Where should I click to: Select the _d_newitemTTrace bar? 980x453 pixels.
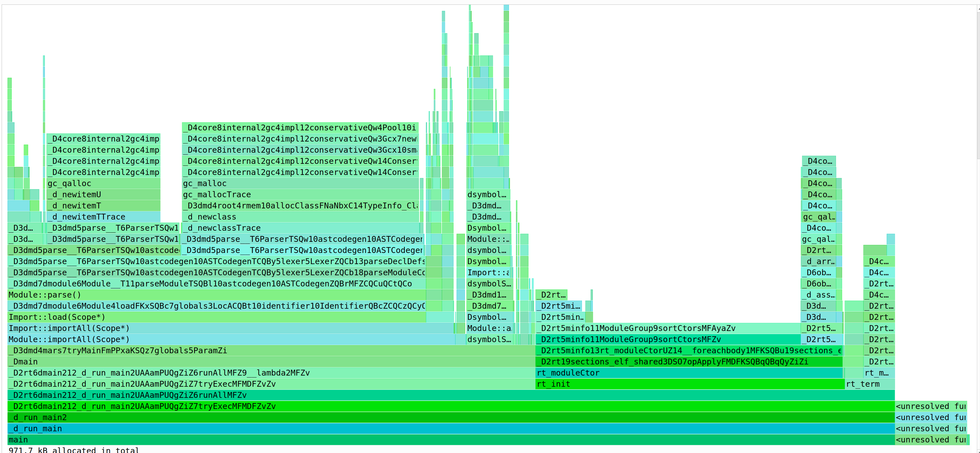[x=103, y=217]
